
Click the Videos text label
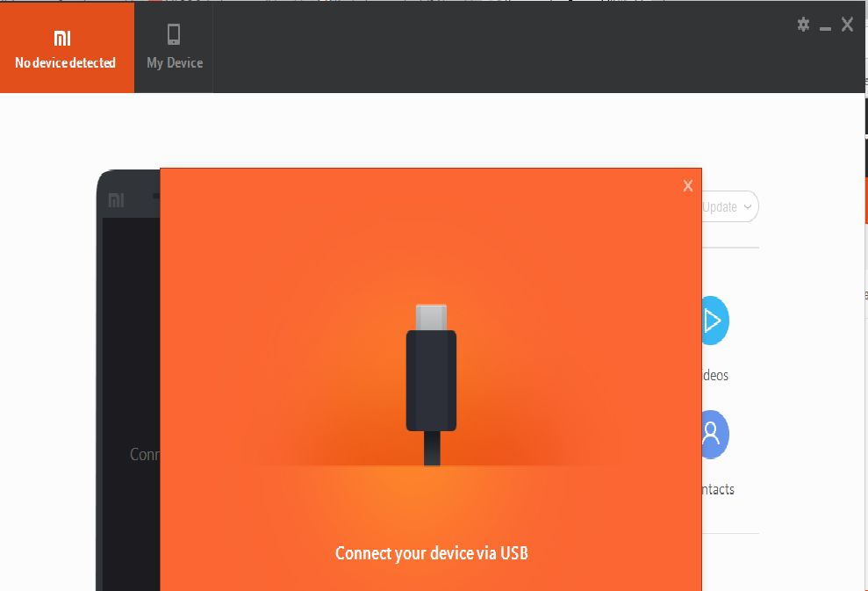[x=715, y=375]
